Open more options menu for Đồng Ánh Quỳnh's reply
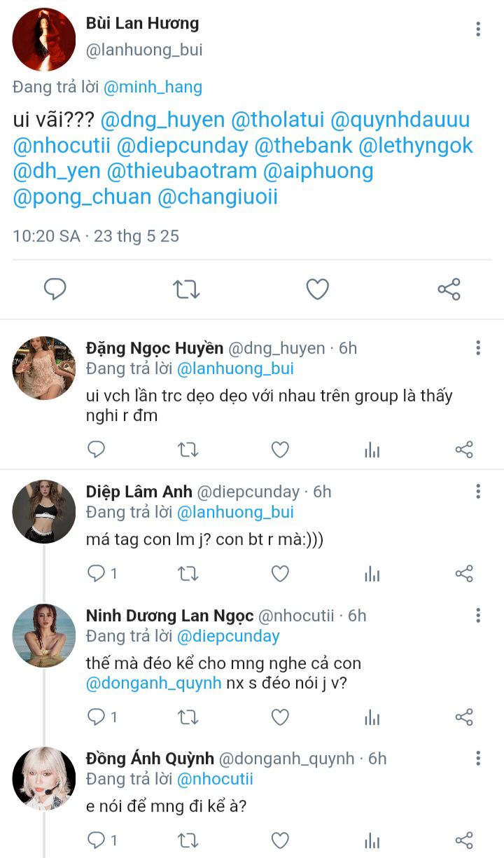This screenshot has width=504, height=858. pos(478,759)
